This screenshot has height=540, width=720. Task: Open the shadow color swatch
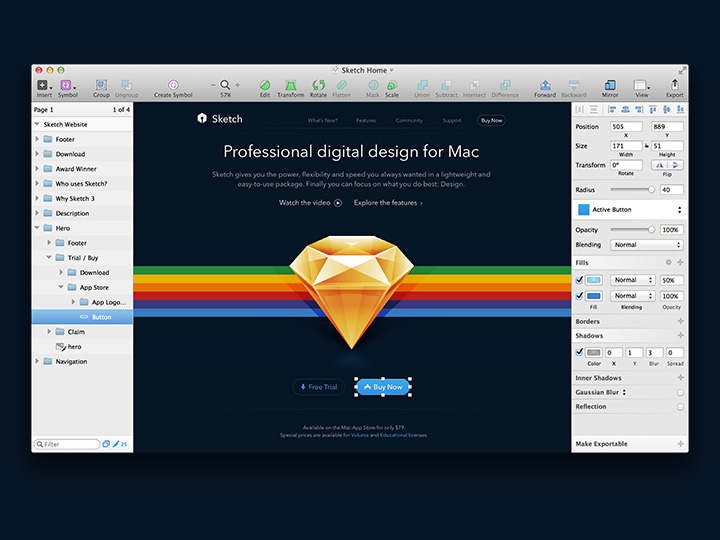pos(594,352)
